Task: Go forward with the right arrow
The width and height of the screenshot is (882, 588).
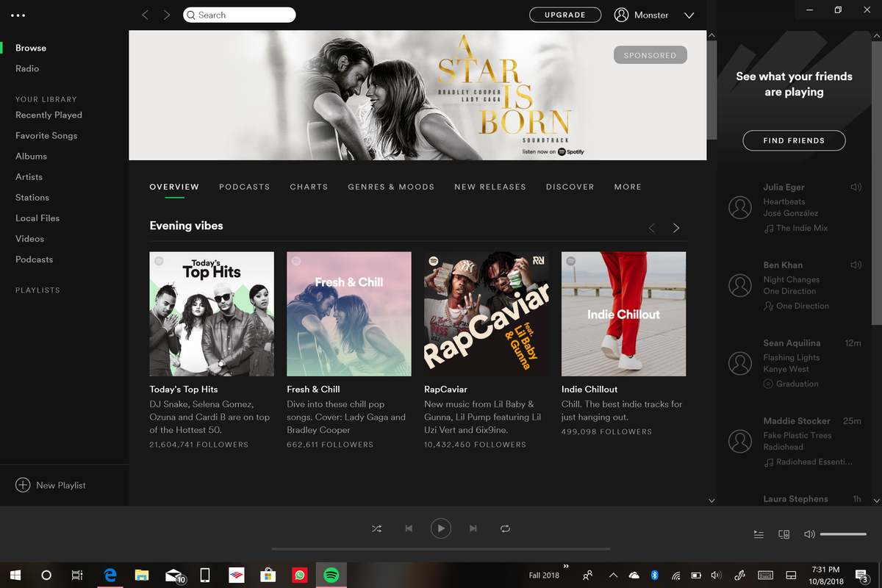Action: [167, 15]
